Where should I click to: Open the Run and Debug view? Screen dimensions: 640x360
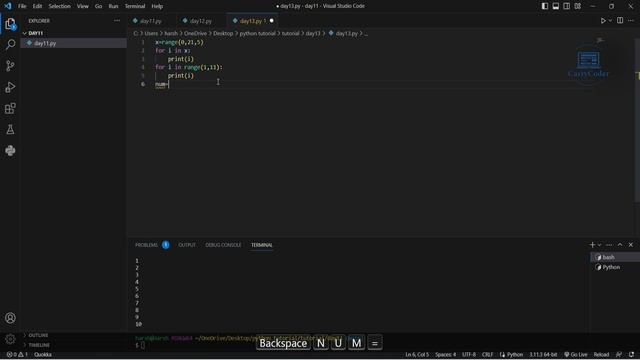click(10, 87)
